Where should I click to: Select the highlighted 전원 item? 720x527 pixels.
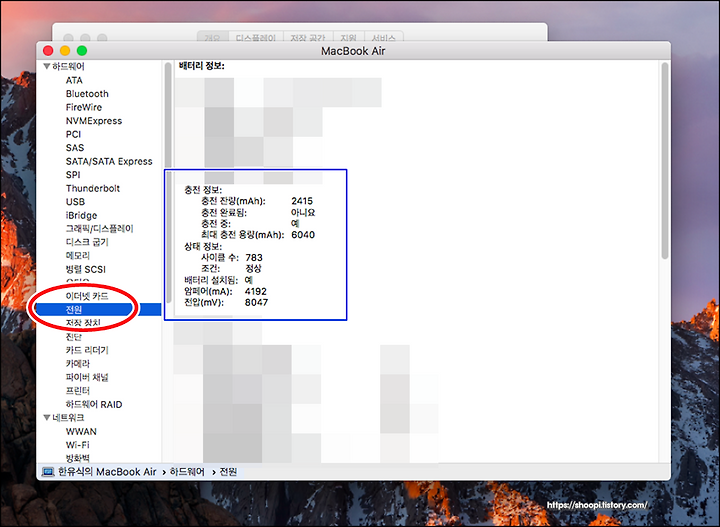[x=98, y=310]
